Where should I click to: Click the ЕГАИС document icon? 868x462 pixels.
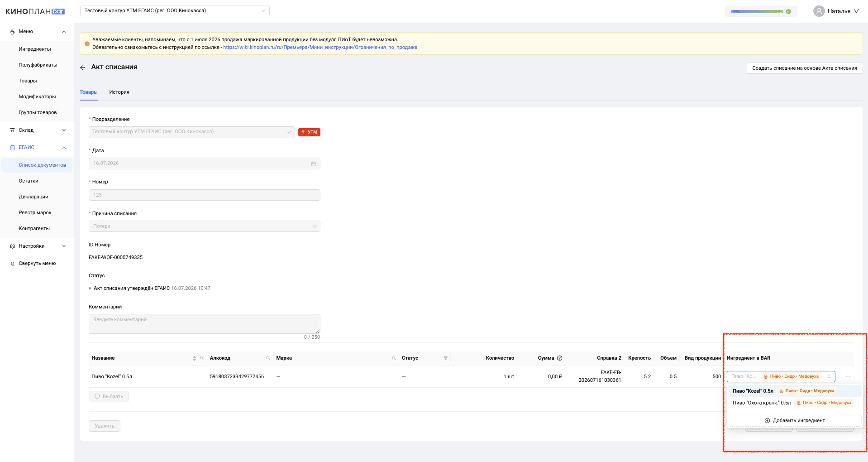coord(12,148)
